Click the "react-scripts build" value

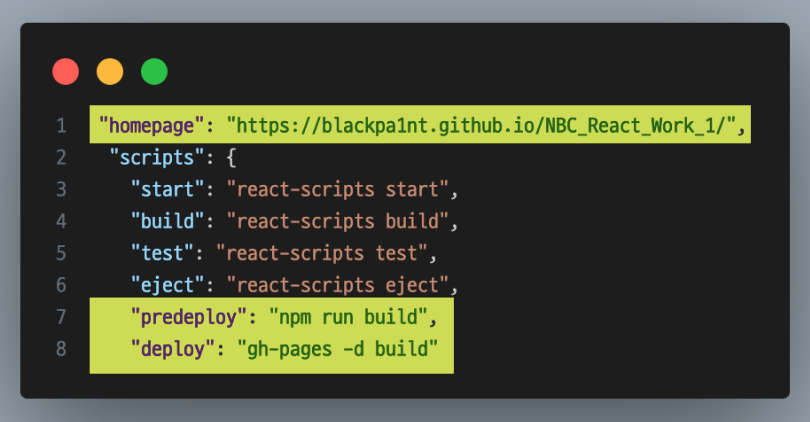pyautogui.click(x=337, y=221)
